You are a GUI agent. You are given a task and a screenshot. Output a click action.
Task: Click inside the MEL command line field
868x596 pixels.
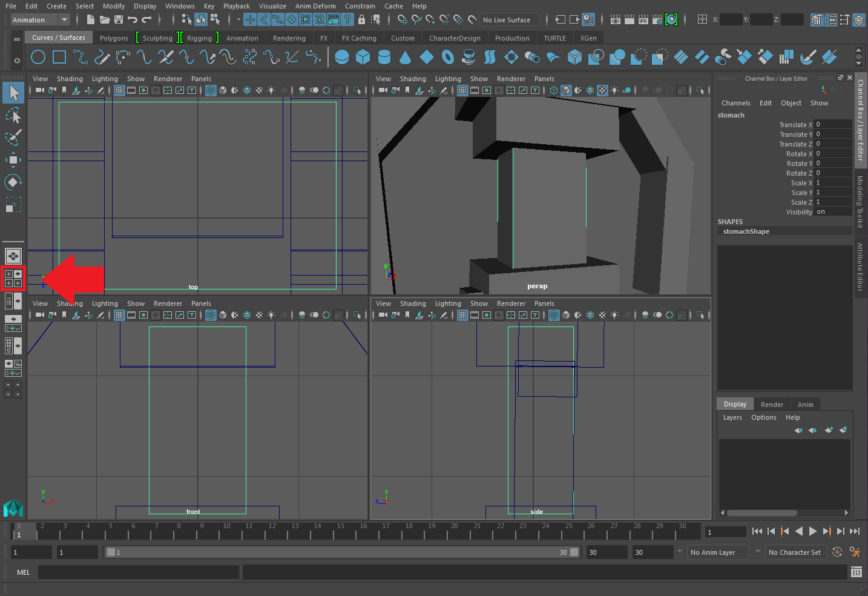(x=138, y=572)
